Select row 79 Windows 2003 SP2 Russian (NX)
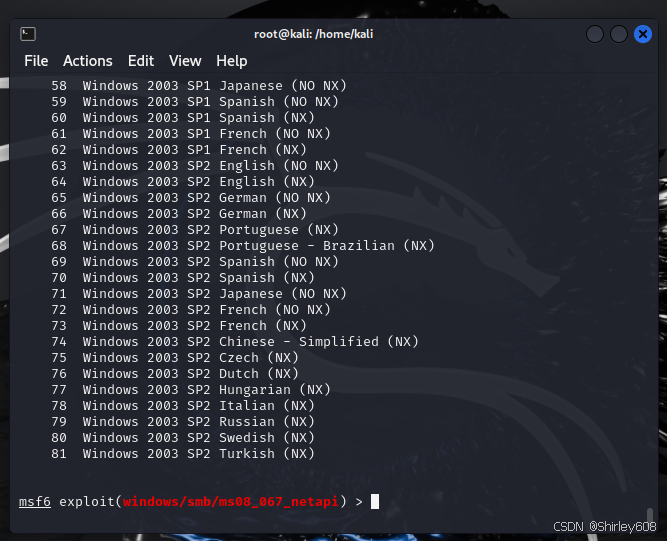This screenshot has width=667, height=541. 183,422
